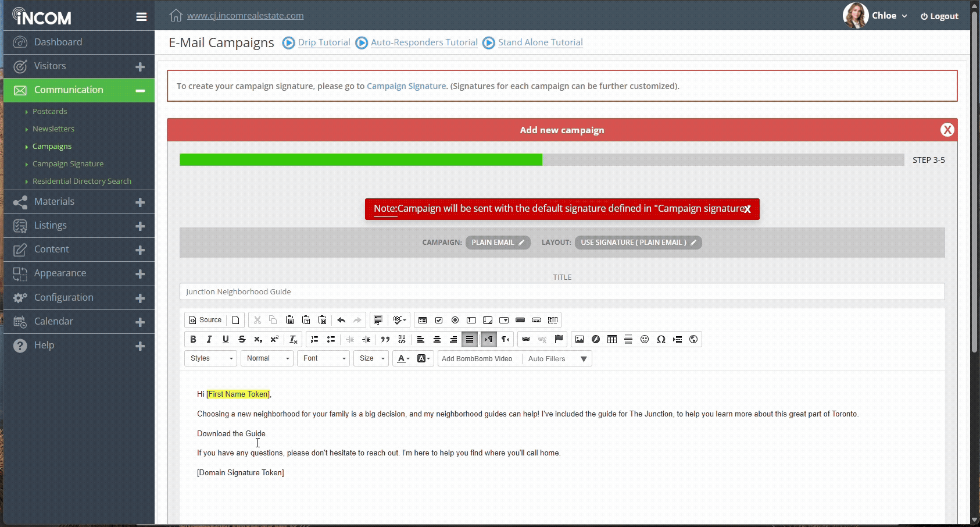The image size is (980, 527).
Task: Insert a radio button form element
Action: (455, 321)
